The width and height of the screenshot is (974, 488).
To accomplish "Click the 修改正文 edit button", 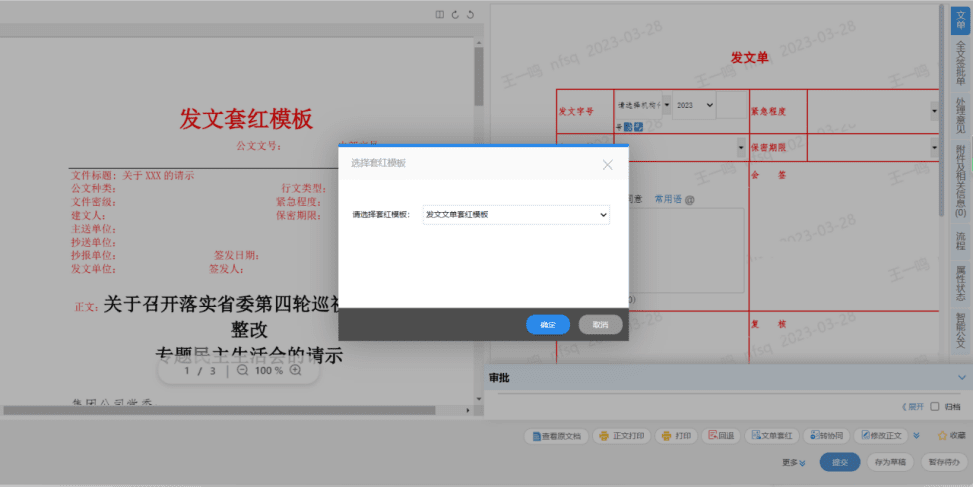I will click(881, 436).
